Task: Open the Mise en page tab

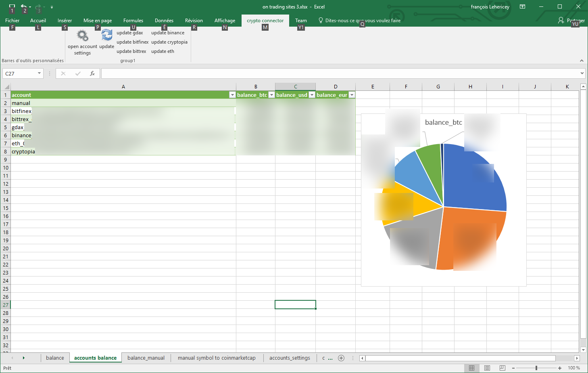Action: click(x=98, y=21)
